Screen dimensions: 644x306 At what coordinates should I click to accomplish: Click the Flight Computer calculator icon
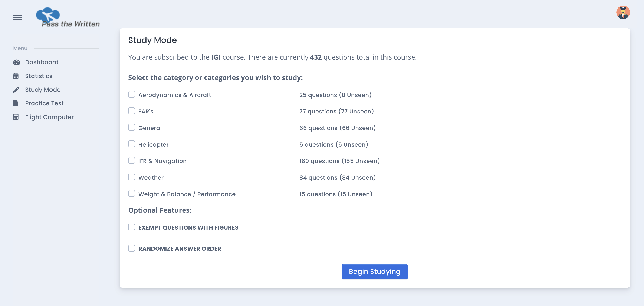(16, 117)
